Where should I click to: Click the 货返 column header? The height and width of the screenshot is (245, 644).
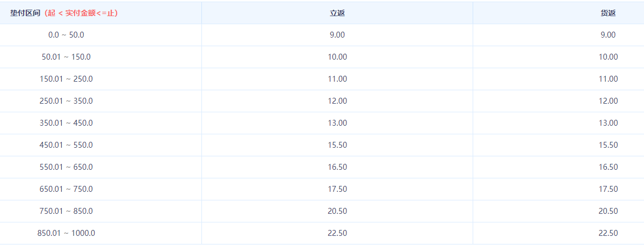tap(608, 13)
